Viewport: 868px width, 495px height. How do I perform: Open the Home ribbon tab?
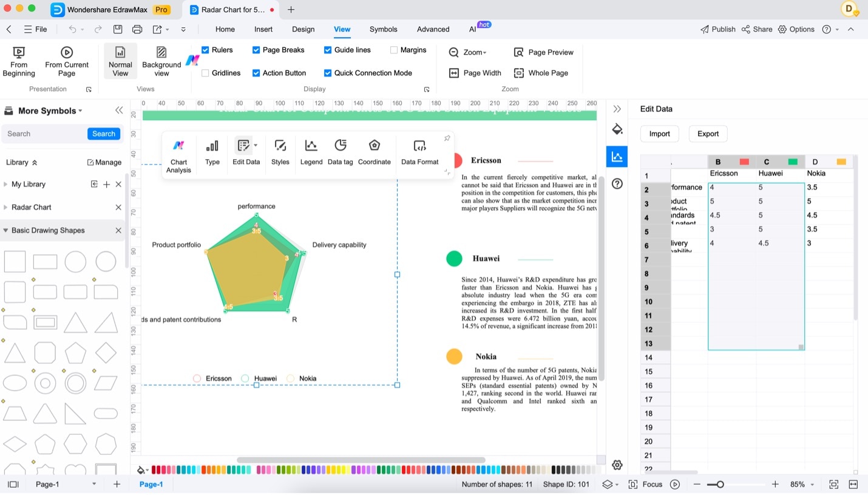[225, 29]
